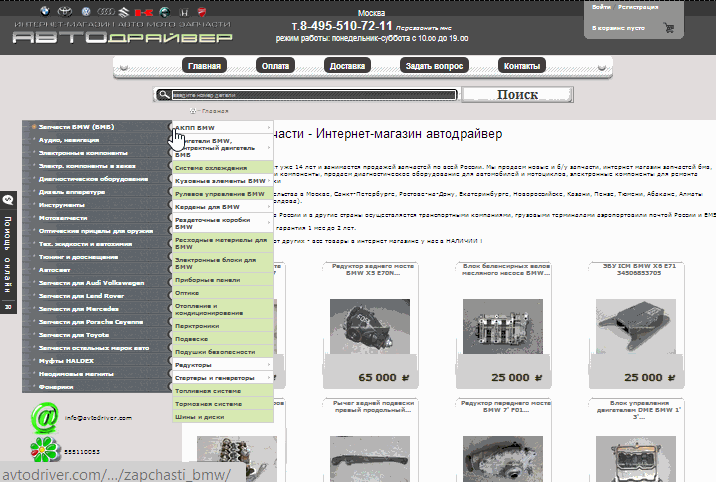
Task: Open the Оплата navigation button
Action: [x=275, y=66]
